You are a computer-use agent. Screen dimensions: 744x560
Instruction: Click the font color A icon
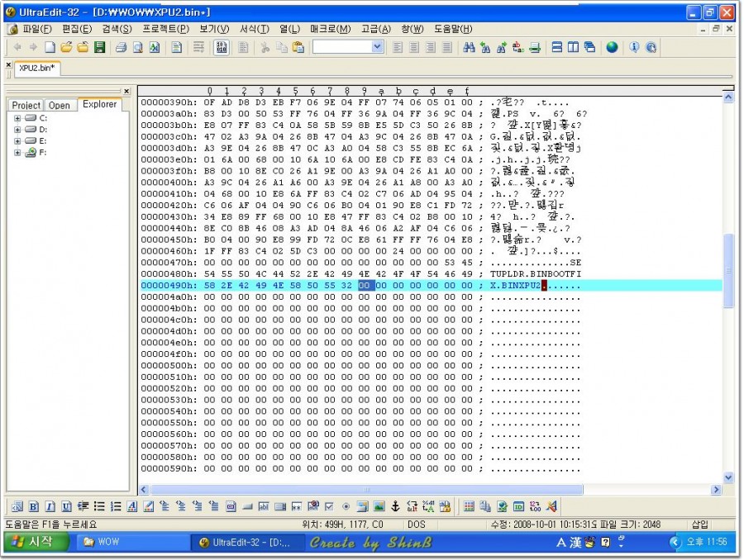tap(132, 506)
